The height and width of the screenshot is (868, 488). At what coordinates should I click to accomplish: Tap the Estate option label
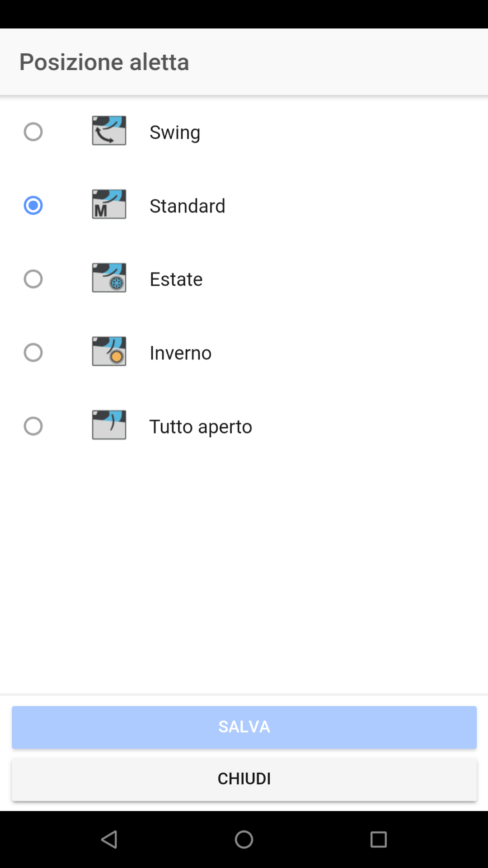[x=176, y=279]
